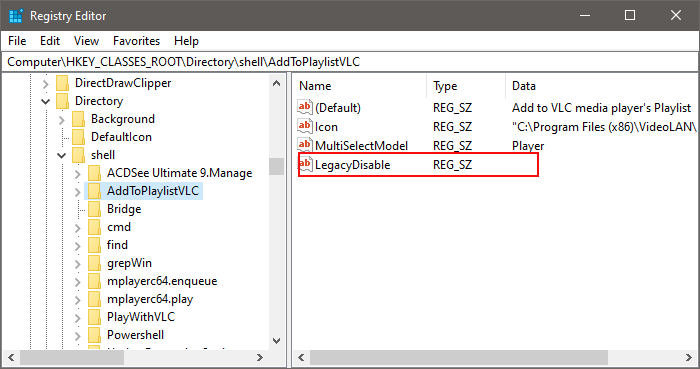Click the (Default) value string icon
Screen dimensions: 700x369
305,107
